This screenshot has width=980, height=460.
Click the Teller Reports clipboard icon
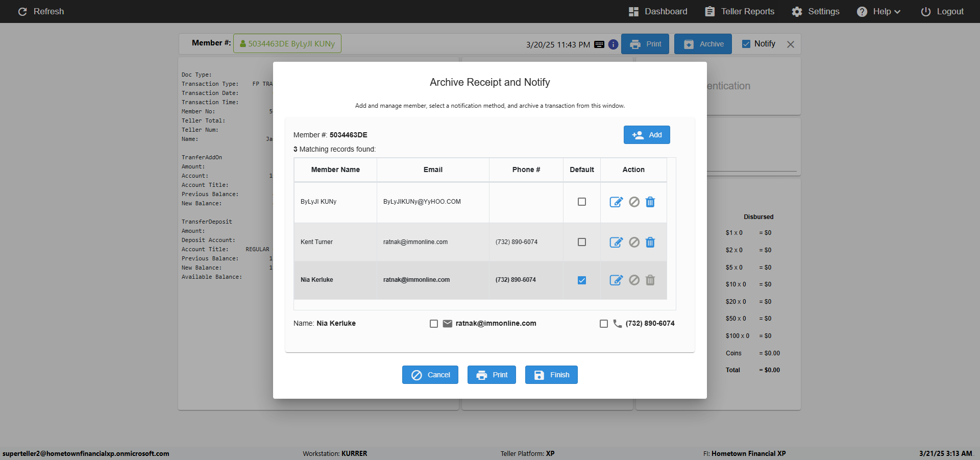click(710, 11)
